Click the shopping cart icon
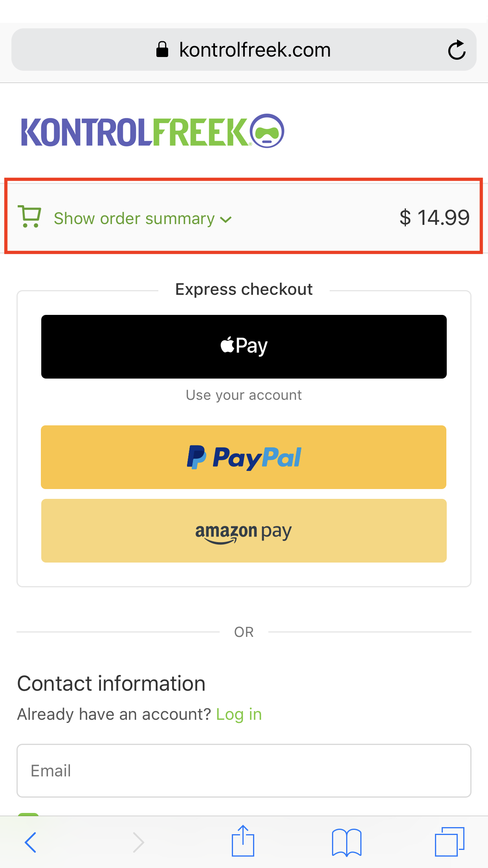488x868 pixels. coord(29,217)
